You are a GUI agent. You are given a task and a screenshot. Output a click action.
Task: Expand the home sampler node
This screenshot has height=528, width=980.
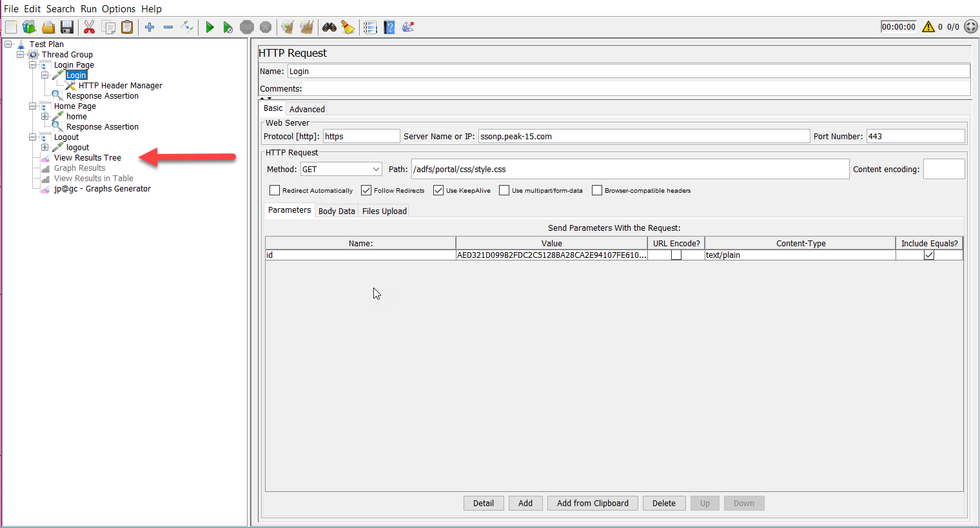tap(44, 117)
